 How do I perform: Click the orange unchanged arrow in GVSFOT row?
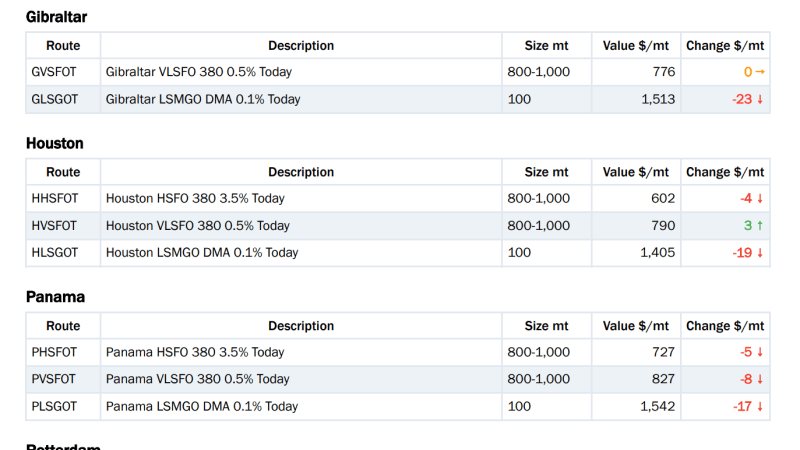(x=760, y=72)
